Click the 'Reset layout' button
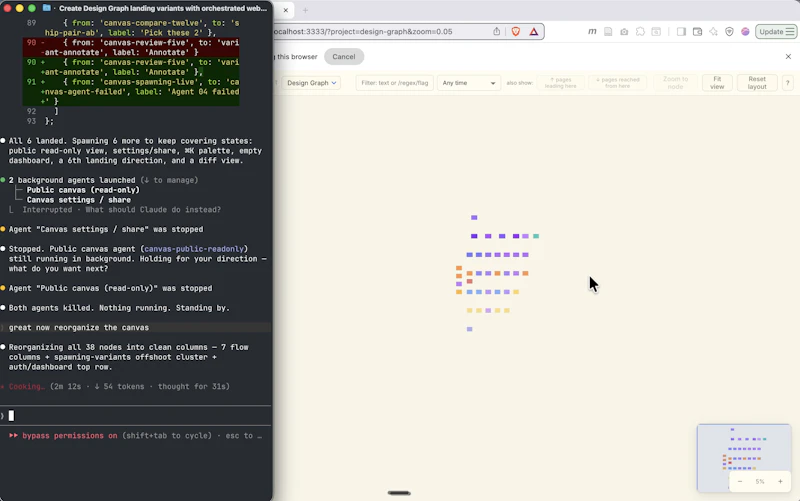 (x=757, y=83)
